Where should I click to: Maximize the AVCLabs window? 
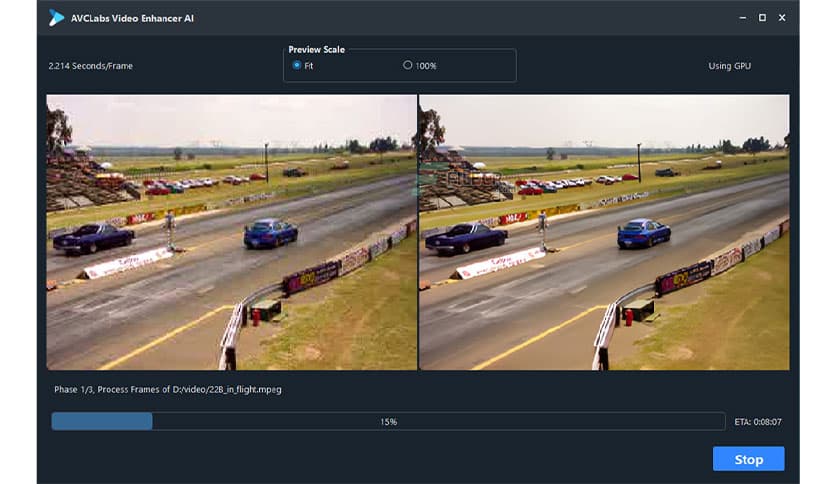coord(762,18)
